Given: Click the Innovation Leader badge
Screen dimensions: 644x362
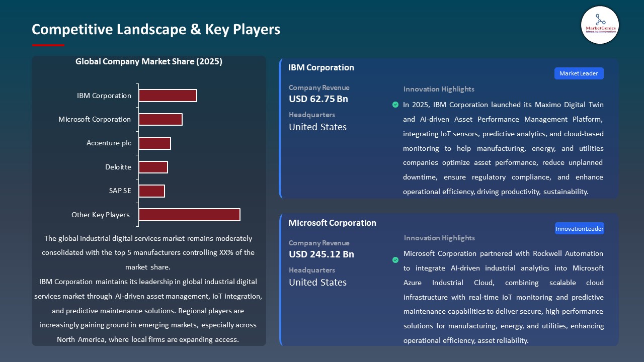Looking at the screenshot, I should (579, 228).
